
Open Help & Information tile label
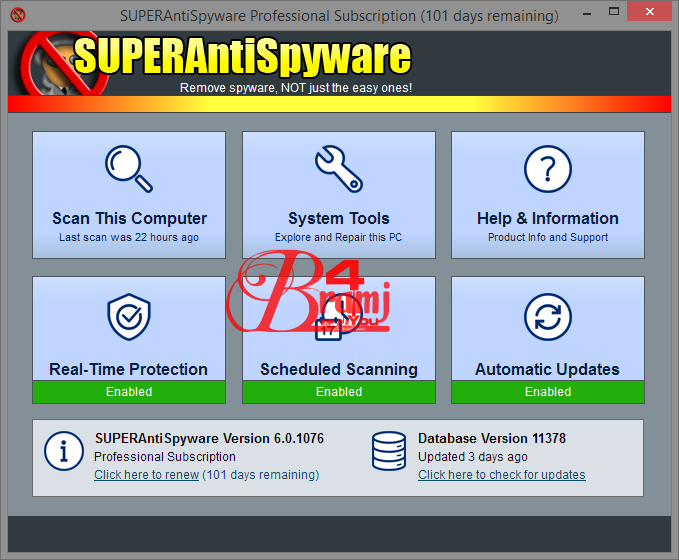click(x=547, y=218)
